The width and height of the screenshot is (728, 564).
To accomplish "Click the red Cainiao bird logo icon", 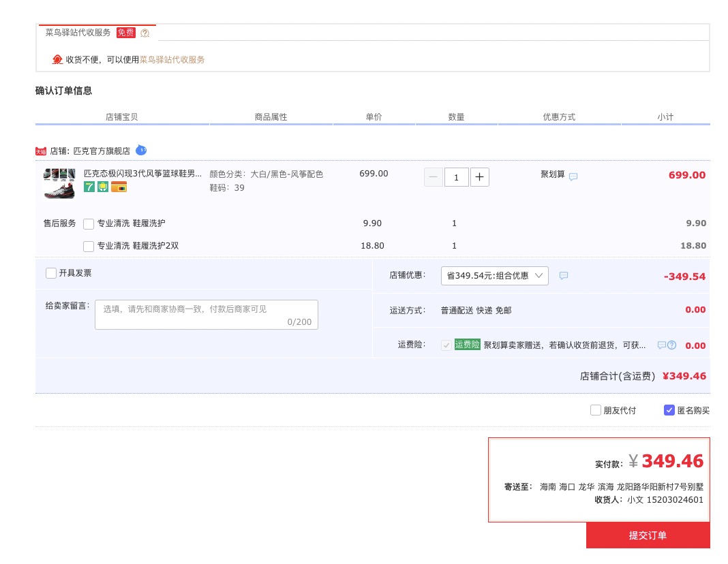I will 57,59.
